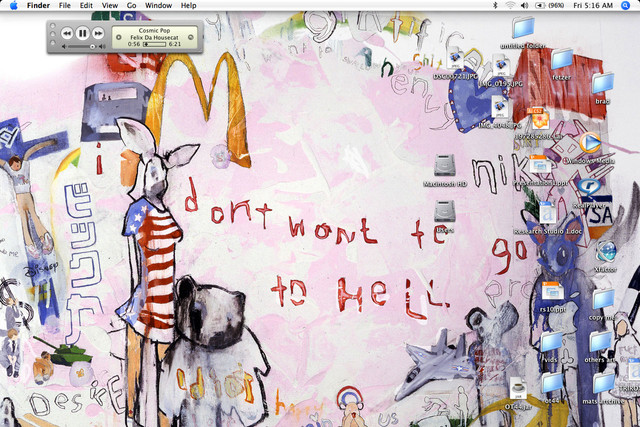The height and width of the screenshot is (427, 640).
Task: Open the Wi-Fi AirPort status menu
Action: pos(510,5)
